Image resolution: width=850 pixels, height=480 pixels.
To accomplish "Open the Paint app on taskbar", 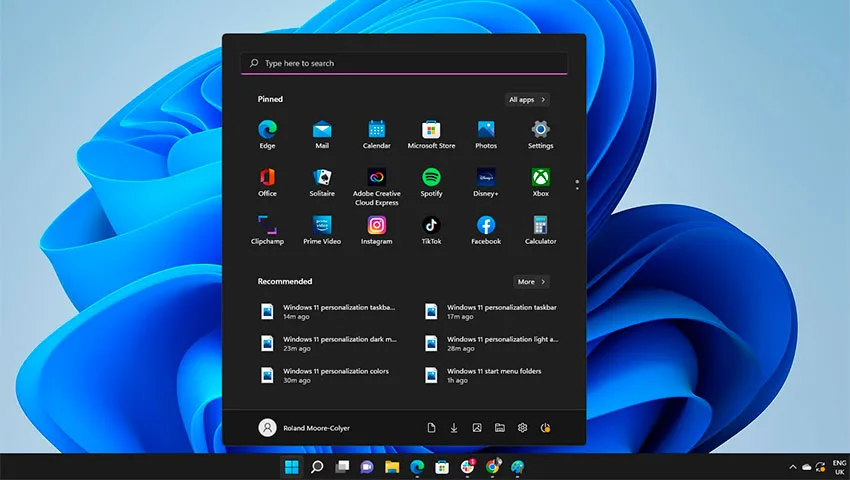I will click(x=518, y=467).
